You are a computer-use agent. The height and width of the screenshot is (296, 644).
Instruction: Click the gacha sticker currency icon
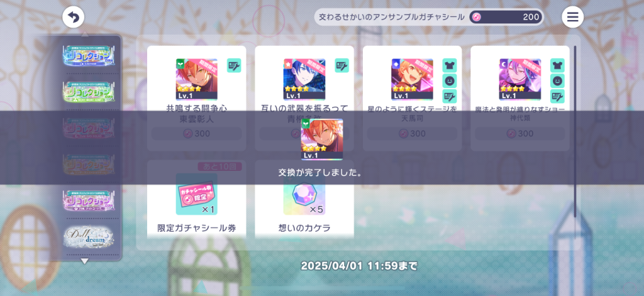pyautogui.click(x=476, y=17)
